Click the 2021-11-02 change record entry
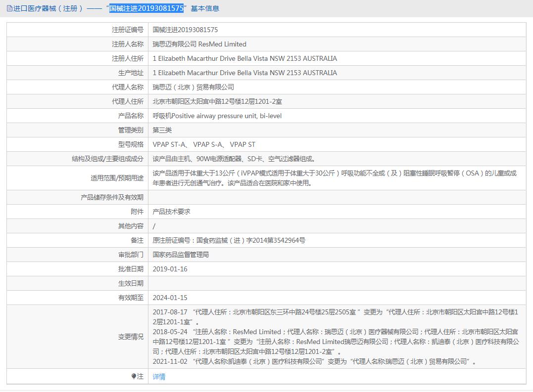533x392 pixels. 314,361
